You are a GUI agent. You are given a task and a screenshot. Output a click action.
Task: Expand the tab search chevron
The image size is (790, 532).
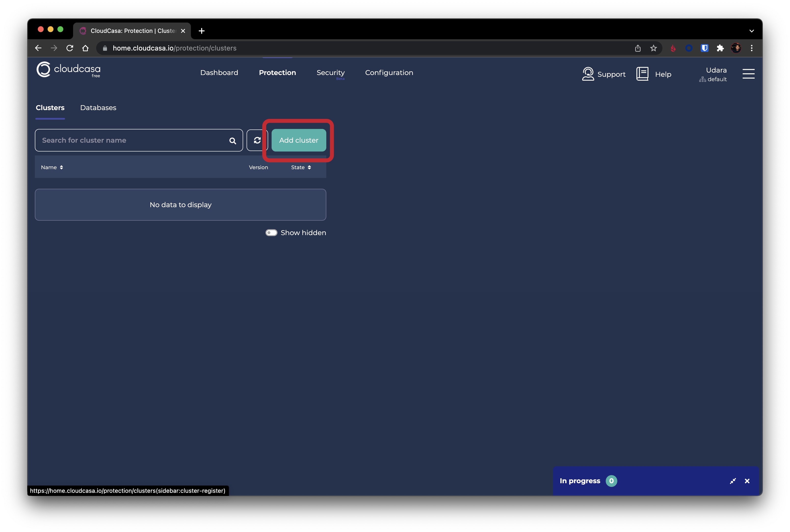(x=751, y=31)
